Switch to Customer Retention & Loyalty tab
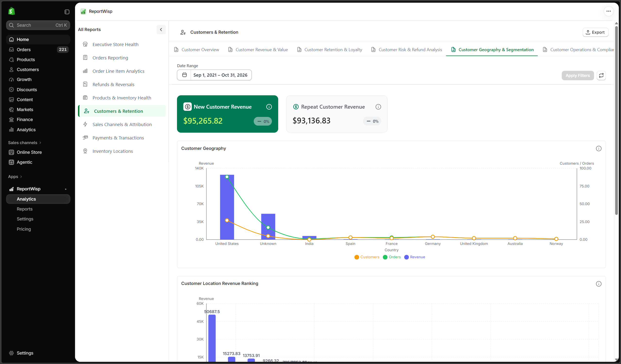 [329, 49]
